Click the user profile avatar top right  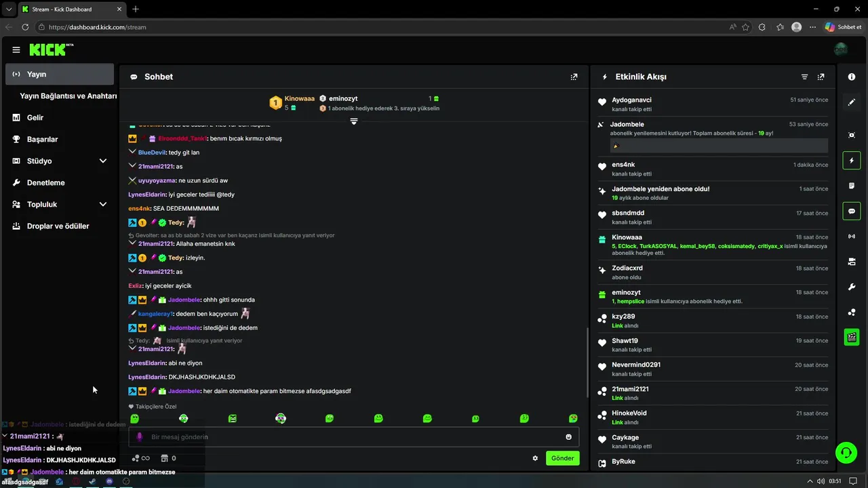click(841, 49)
